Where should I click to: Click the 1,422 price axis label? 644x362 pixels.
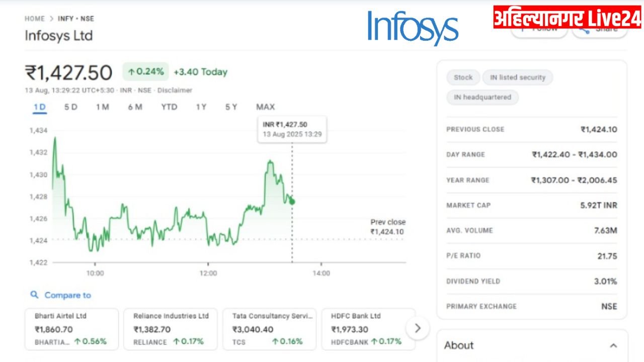[x=39, y=262]
